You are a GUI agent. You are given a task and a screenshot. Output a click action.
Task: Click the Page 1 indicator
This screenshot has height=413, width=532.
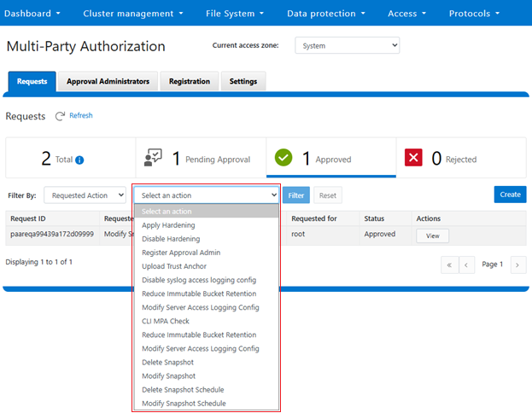click(493, 265)
